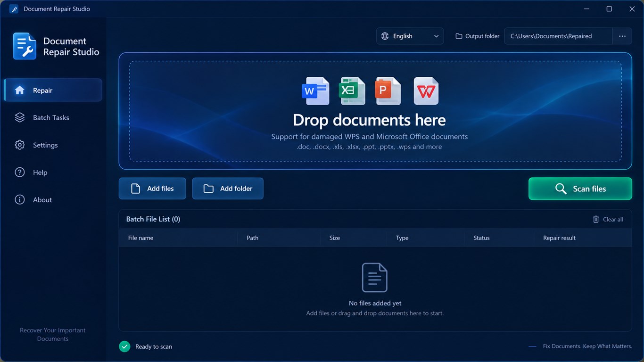This screenshot has height=362, width=644.
Task: Click the Document Repair Studio logo
Action: tap(25, 46)
